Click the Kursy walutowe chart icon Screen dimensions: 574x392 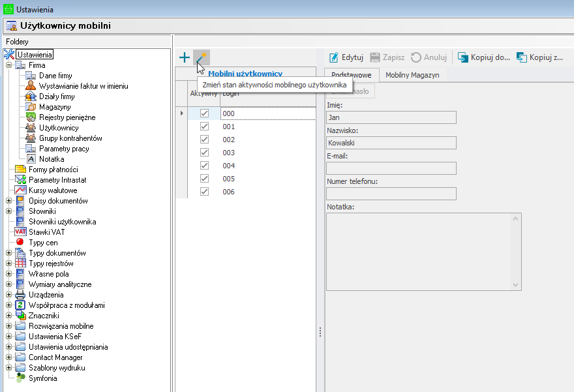pos(20,190)
